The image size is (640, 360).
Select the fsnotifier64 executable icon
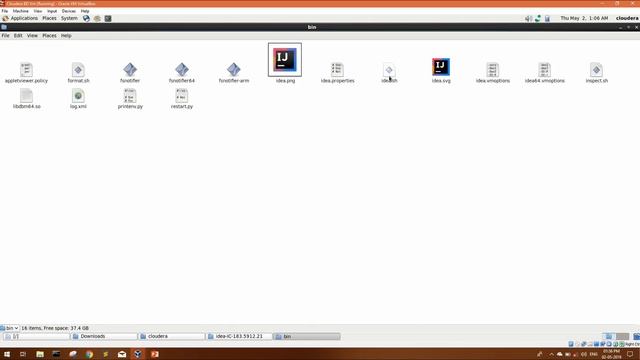click(x=182, y=70)
